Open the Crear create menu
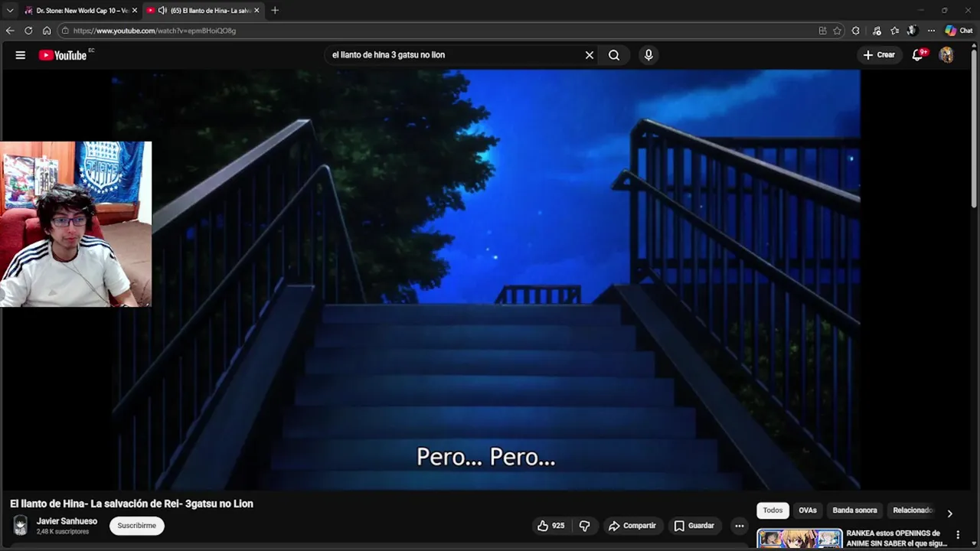Viewport: 980px width, 551px height. [879, 55]
